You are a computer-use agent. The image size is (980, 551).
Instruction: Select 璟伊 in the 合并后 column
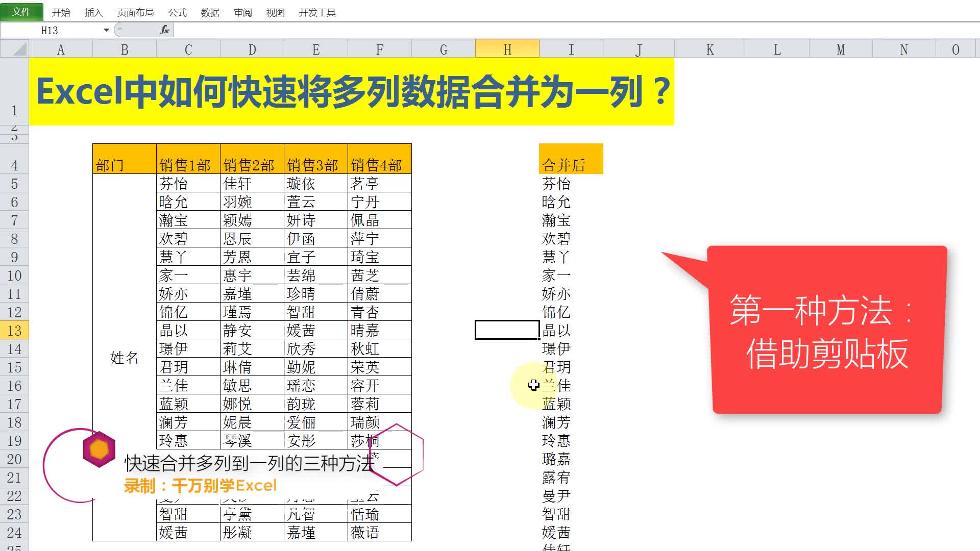point(571,349)
